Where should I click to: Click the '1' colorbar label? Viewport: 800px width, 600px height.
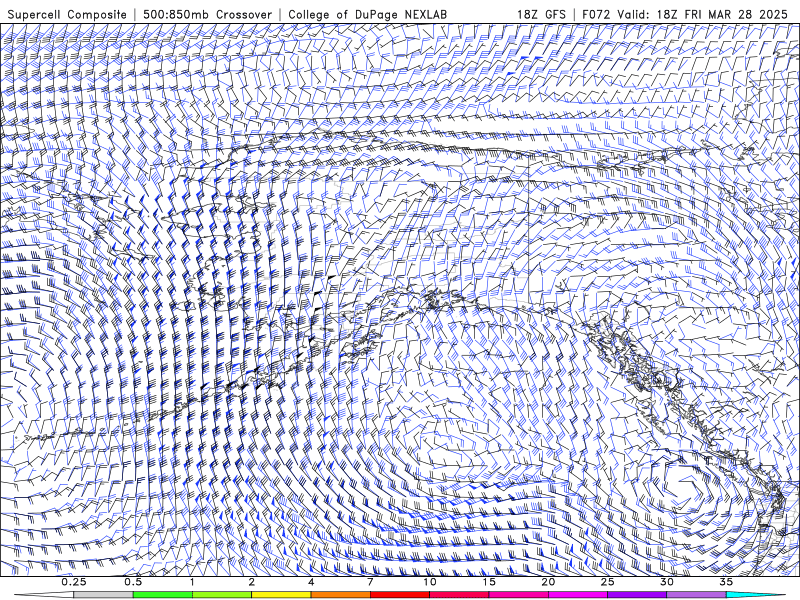192,582
